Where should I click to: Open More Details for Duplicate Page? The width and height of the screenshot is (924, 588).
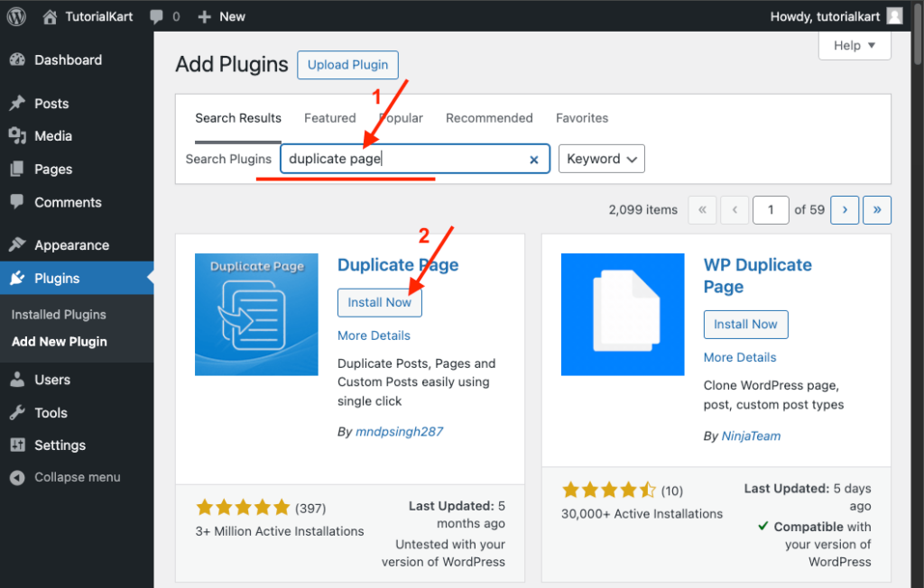coord(374,335)
